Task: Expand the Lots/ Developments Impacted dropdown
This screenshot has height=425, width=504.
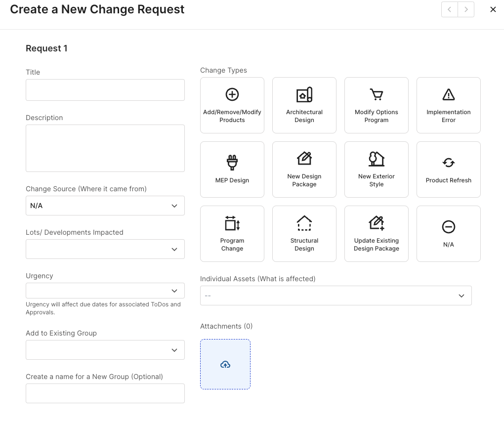Action: pyautogui.click(x=105, y=249)
